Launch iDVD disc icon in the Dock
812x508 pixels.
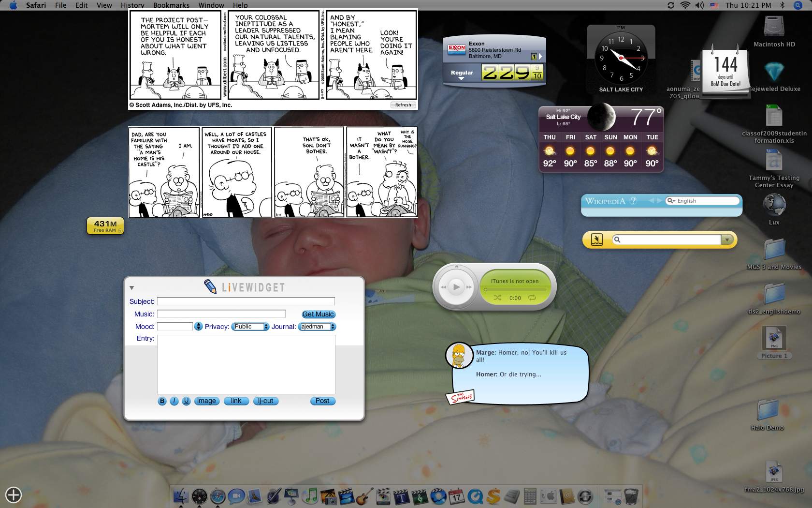coord(438,496)
